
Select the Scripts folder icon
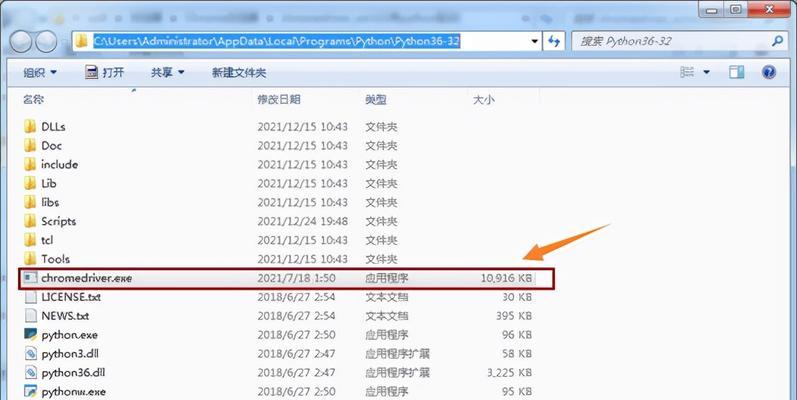coord(30,221)
